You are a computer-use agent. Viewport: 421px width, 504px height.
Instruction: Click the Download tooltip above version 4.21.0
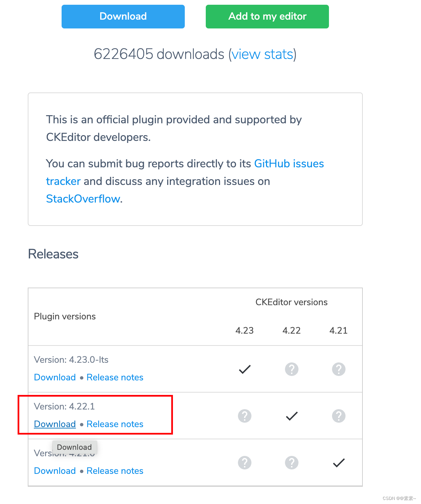coord(74,447)
